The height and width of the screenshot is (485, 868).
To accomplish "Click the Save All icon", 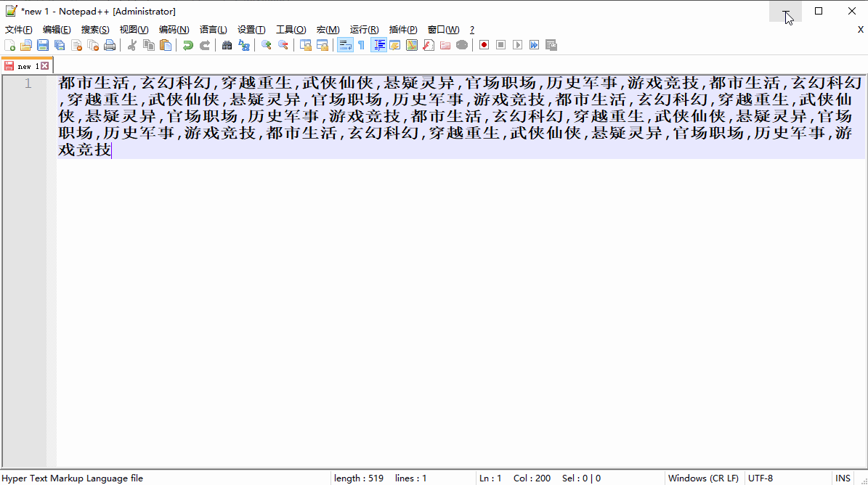I will coord(60,45).
